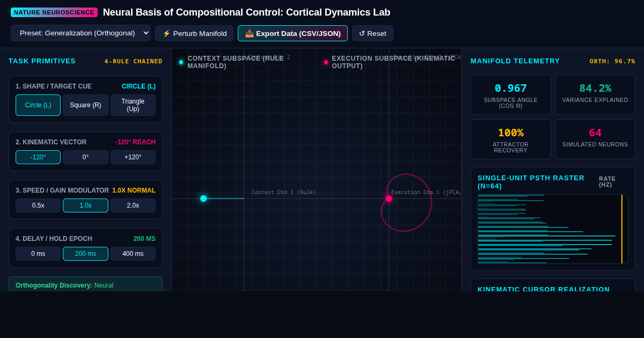The width and height of the screenshot is (644, 338).
Task: Click the 4-RULE CHAINED label
Action: tap(134, 61)
